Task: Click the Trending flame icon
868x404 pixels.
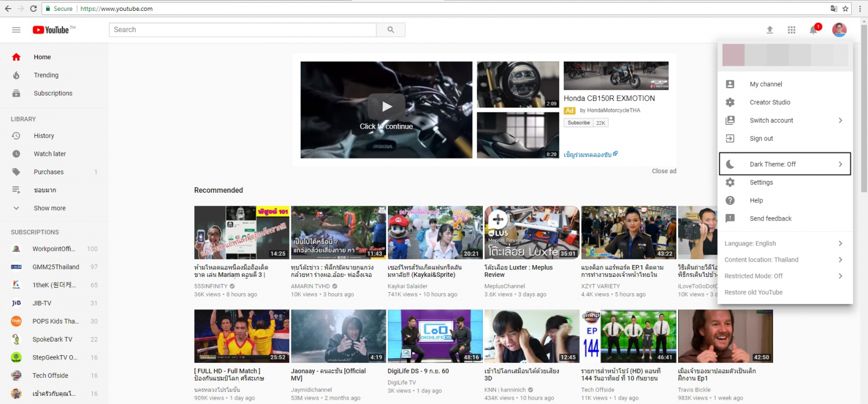Action: coord(16,75)
